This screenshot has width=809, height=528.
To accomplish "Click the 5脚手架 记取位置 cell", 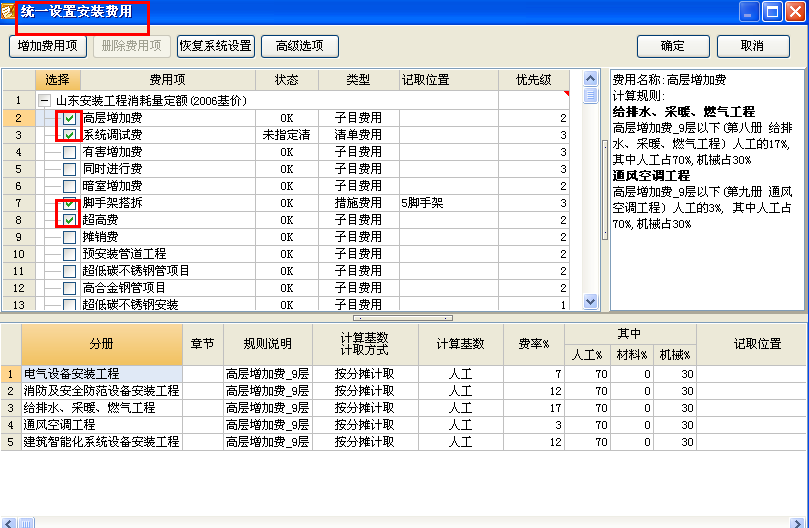I will click(x=449, y=203).
